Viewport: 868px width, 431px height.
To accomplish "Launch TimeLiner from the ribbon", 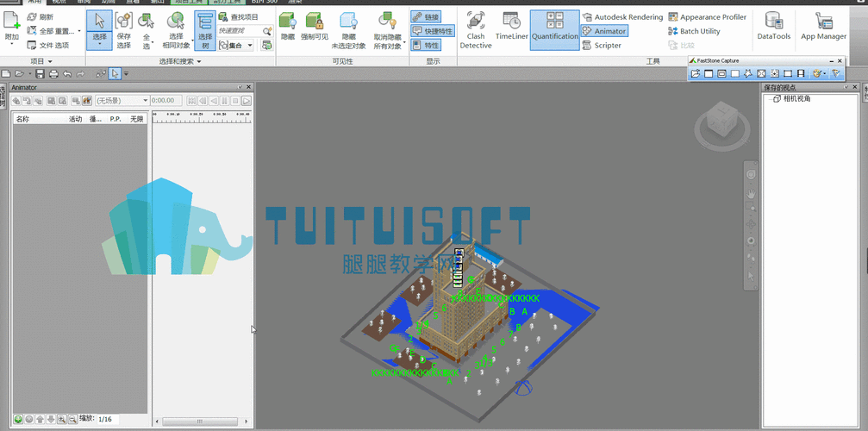I will coord(511,28).
